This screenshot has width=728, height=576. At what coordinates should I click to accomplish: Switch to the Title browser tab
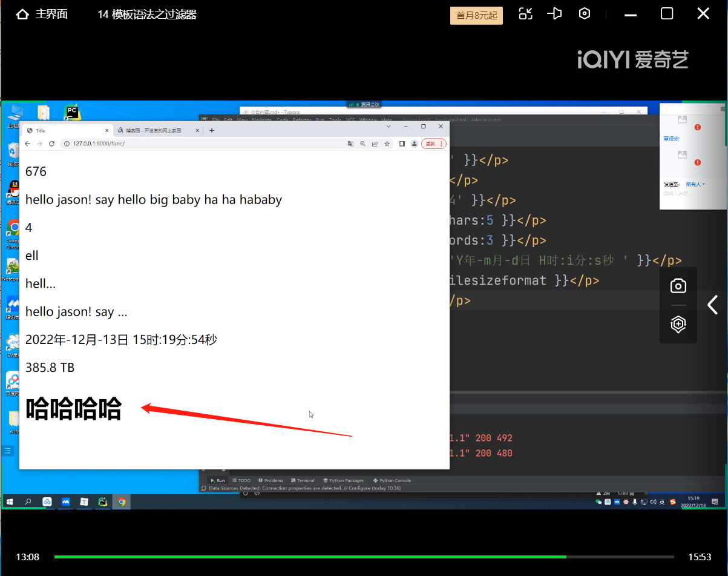pos(67,130)
